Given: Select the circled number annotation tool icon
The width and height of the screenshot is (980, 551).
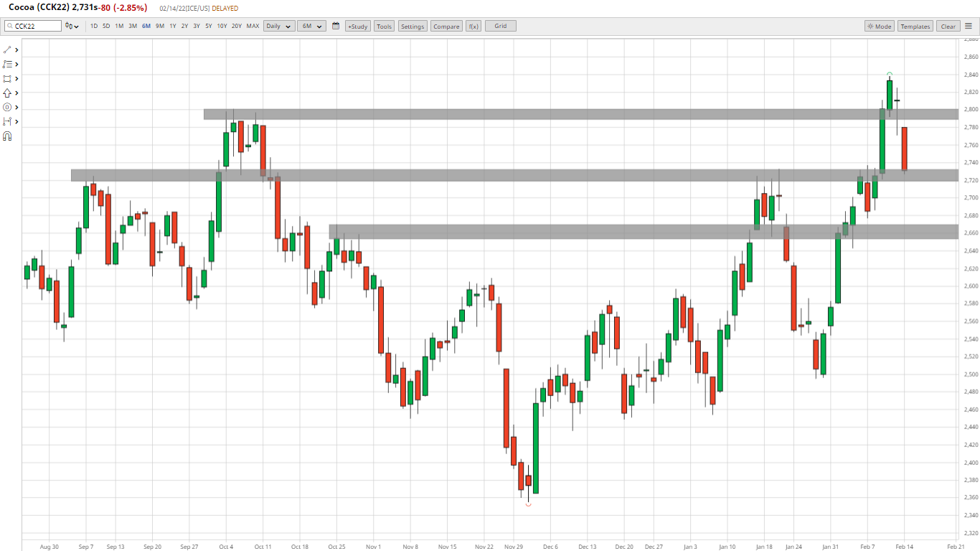Looking at the screenshot, I should [7, 108].
